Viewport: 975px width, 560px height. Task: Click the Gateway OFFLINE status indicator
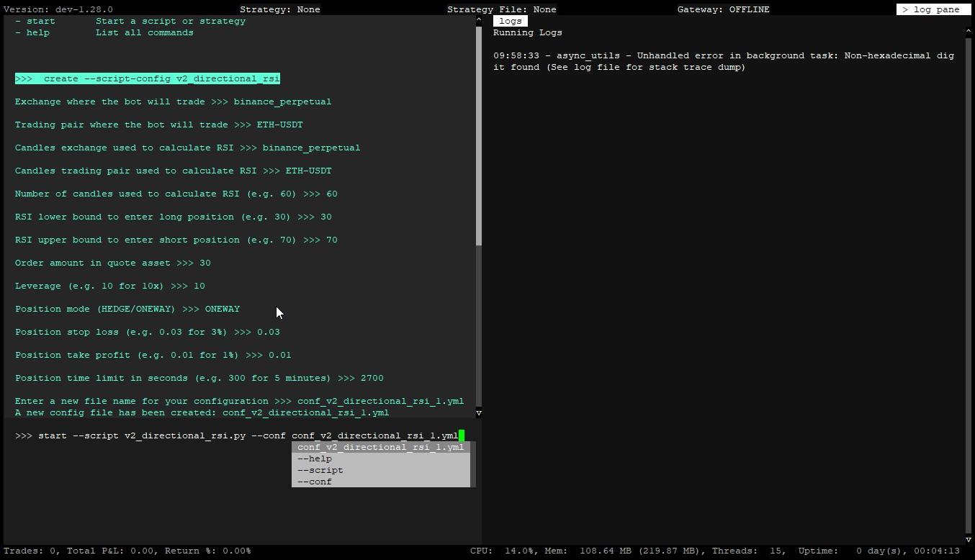click(723, 9)
